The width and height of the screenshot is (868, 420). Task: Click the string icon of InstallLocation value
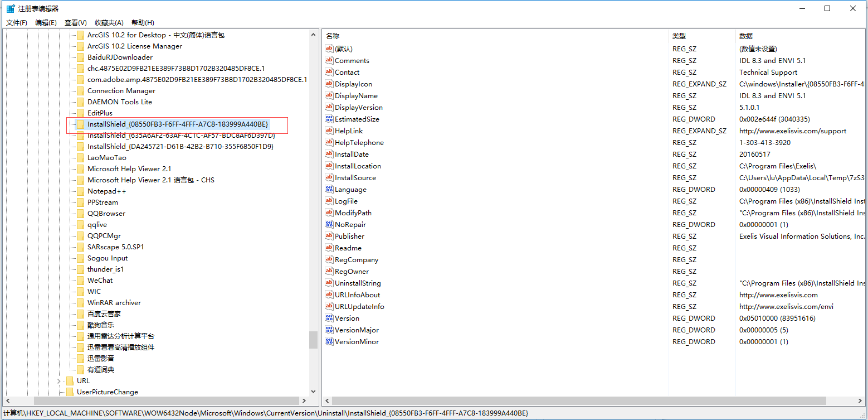tap(329, 166)
